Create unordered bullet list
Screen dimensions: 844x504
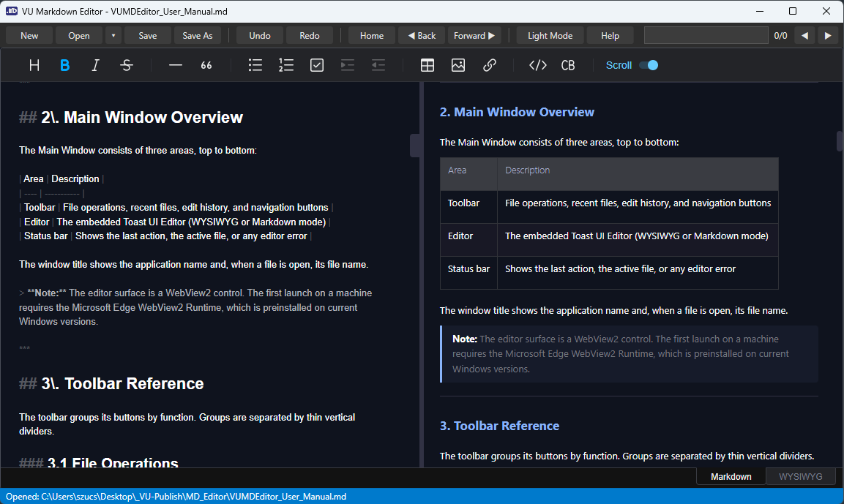(255, 65)
